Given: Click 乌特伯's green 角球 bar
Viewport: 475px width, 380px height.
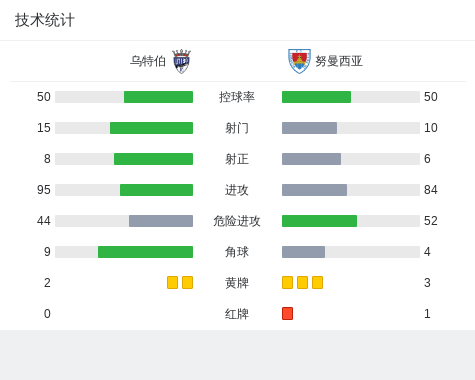Looking at the screenshot, I should (145, 252).
